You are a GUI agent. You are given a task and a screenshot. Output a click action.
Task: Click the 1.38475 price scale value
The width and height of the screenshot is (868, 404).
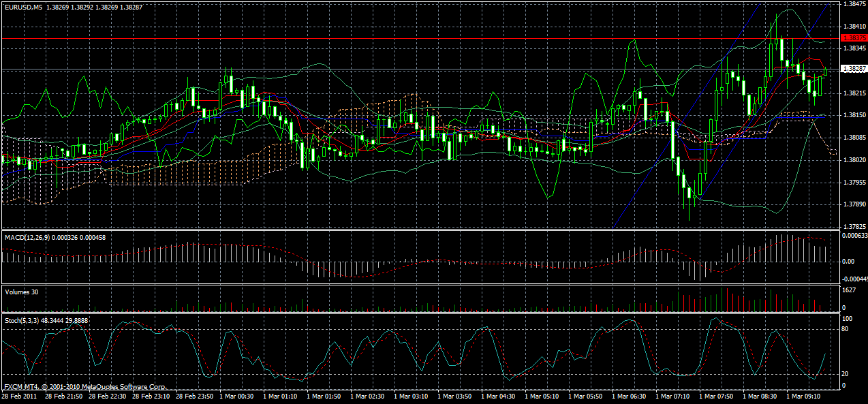tap(854, 4)
